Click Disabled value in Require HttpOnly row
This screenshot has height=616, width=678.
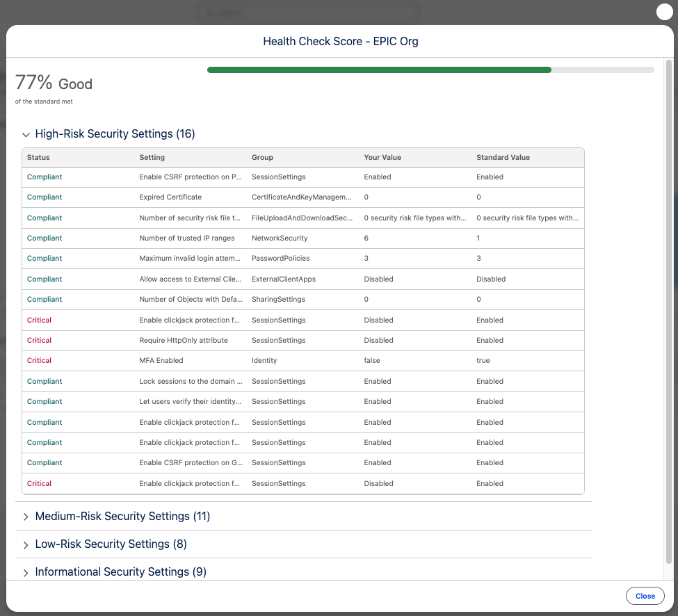378,340
